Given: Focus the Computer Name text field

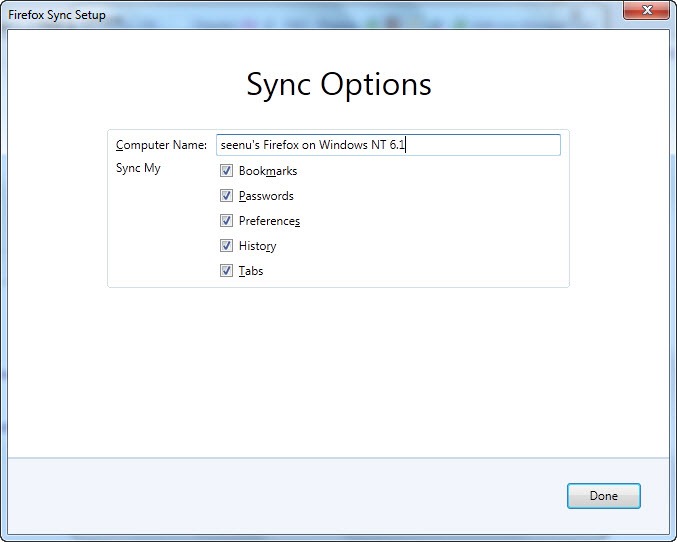Looking at the screenshot, I should point(388,145).
